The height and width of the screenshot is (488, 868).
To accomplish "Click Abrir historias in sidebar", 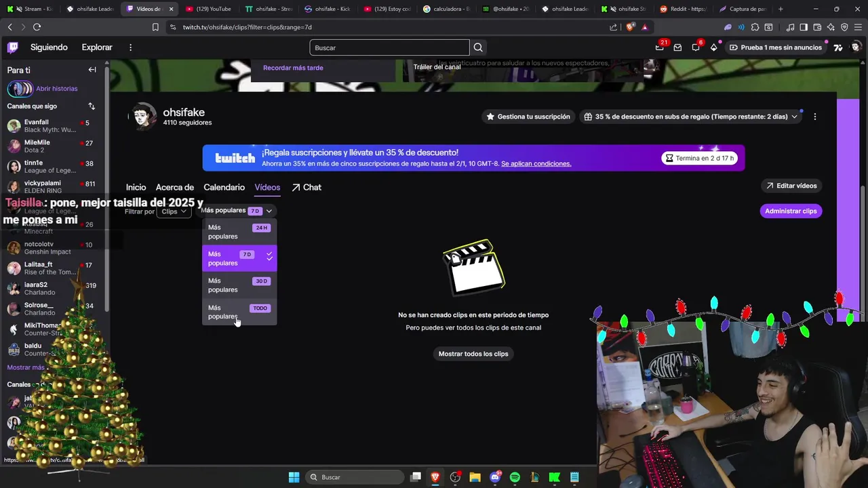I will point(57,89).
